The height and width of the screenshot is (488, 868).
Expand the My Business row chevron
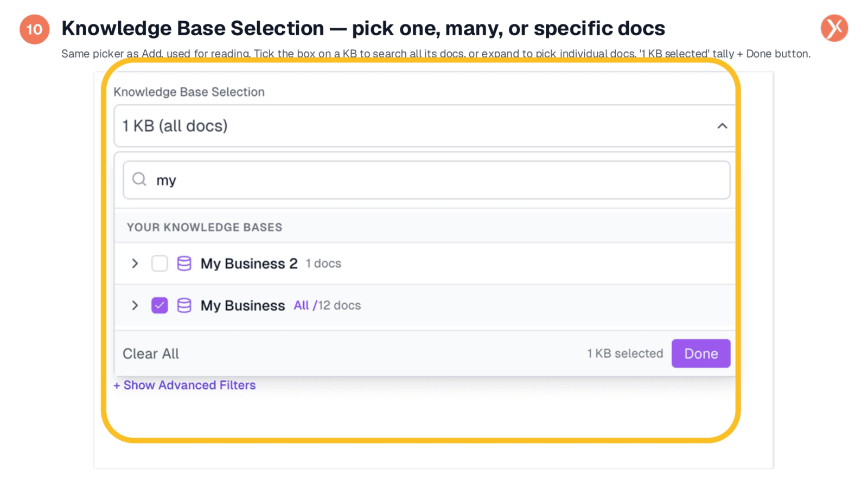pyautogui.click(x=135, y=305)
